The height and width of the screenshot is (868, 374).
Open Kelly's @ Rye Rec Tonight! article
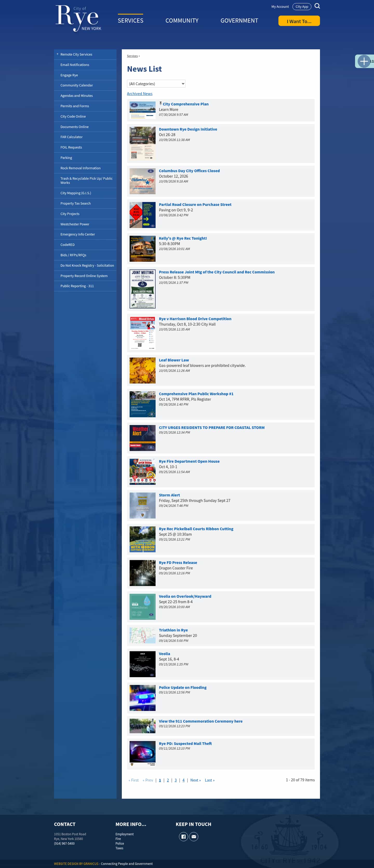(x=183, y=238)
